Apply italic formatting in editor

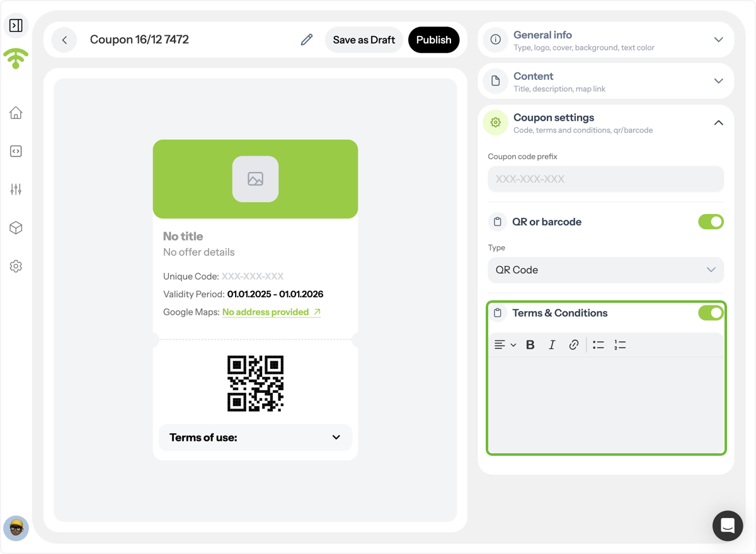point(552,345)
